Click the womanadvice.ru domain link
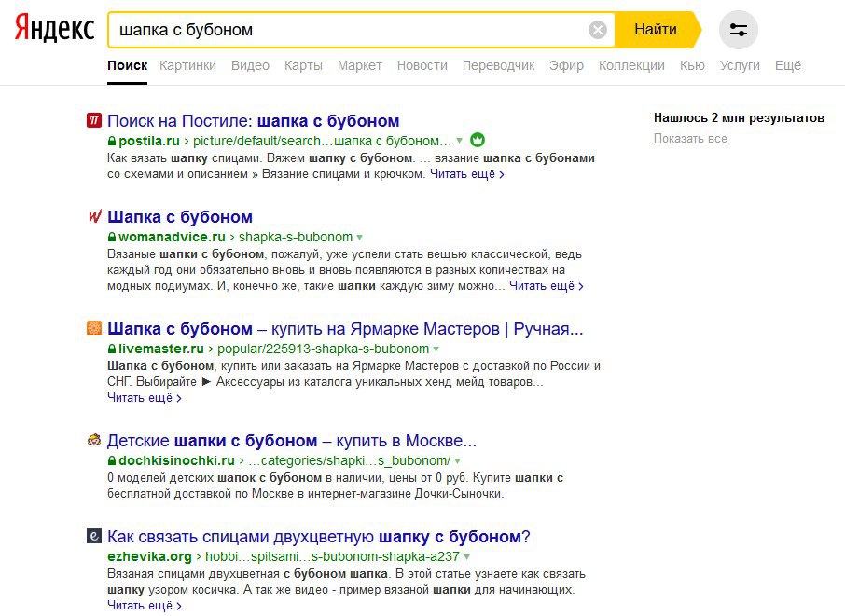 (172, 237)
